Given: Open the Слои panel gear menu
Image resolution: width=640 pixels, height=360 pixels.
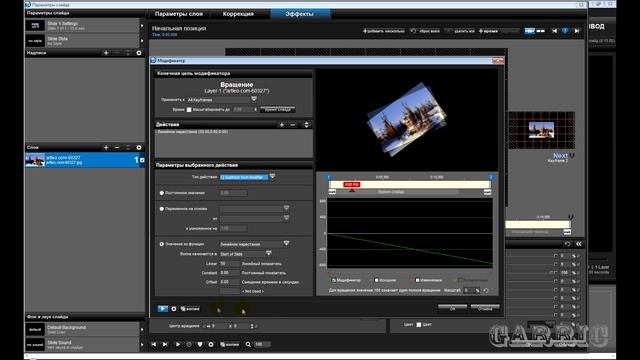Looking at the screenshot, I should tap(139, 147).
